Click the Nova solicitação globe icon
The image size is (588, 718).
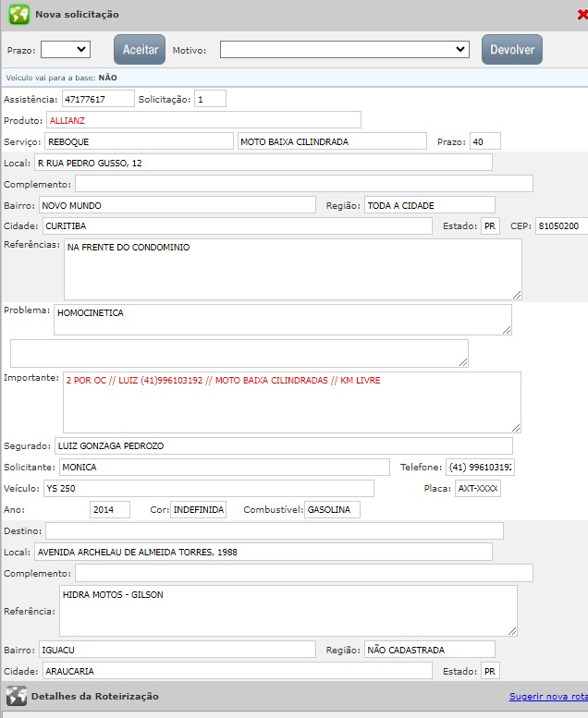18,15
